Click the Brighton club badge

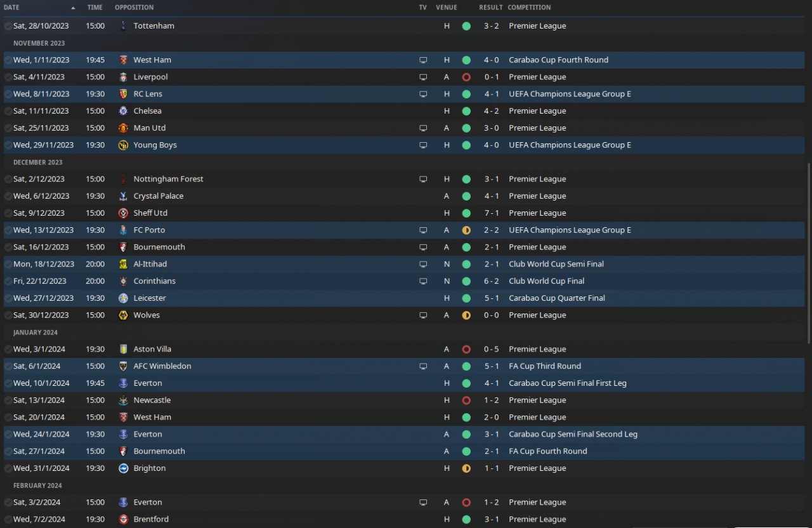[123, 468]
